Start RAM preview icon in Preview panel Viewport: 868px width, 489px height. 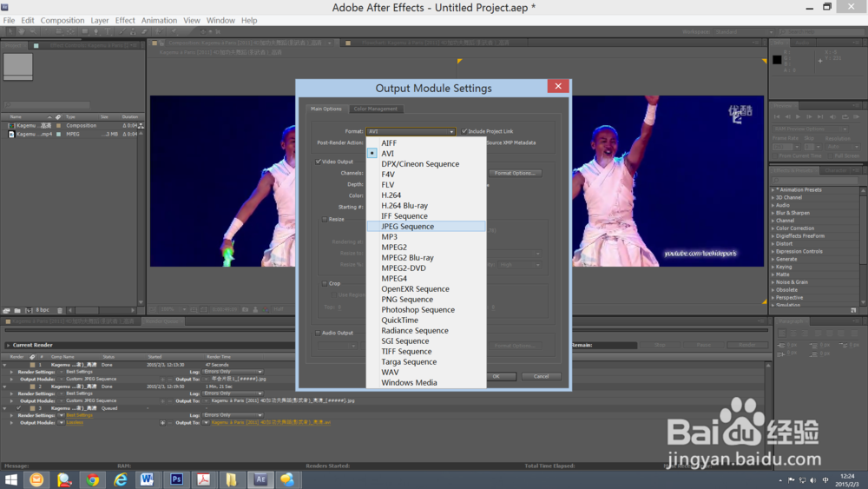click(x=857, y=117)
